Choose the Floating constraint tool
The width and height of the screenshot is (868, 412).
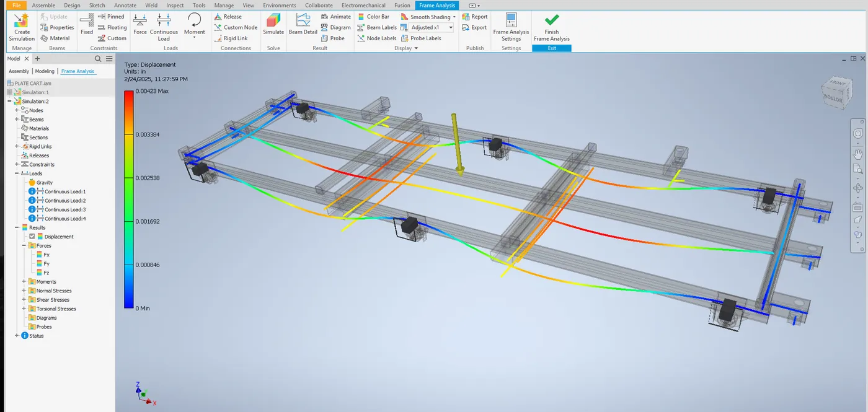112,27
